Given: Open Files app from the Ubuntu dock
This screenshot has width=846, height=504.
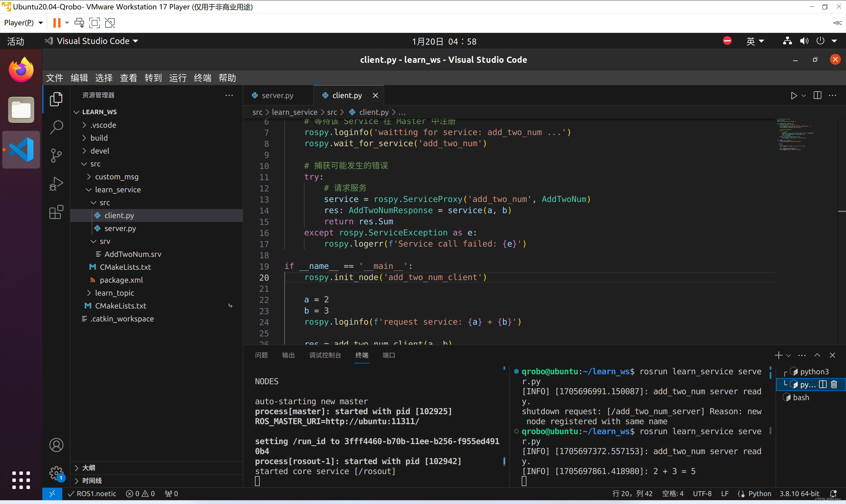Looking at the screenshot, I should (21, 110).
